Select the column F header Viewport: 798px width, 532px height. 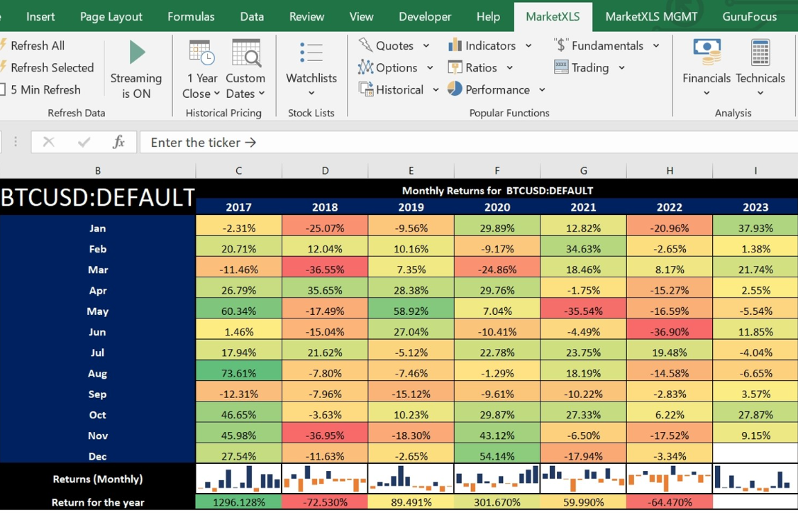[497, 170]
